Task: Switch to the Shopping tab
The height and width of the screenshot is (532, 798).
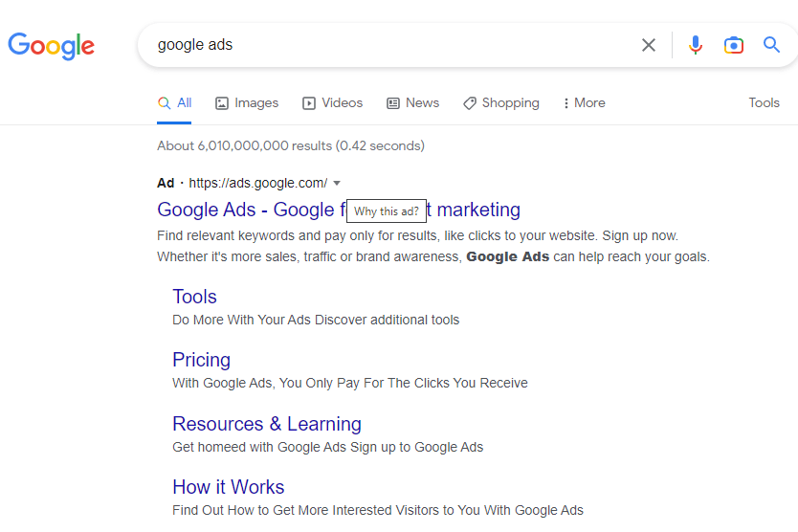Action: coord(501,102)
